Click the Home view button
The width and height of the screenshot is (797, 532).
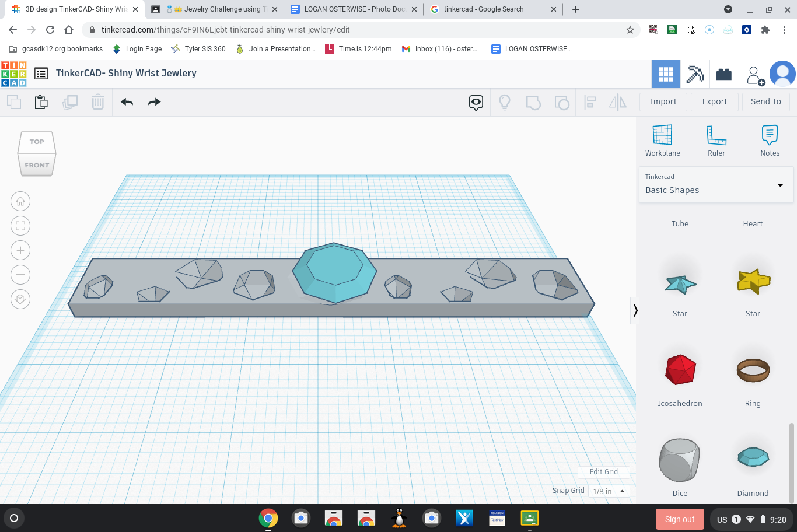pos(20,202)
